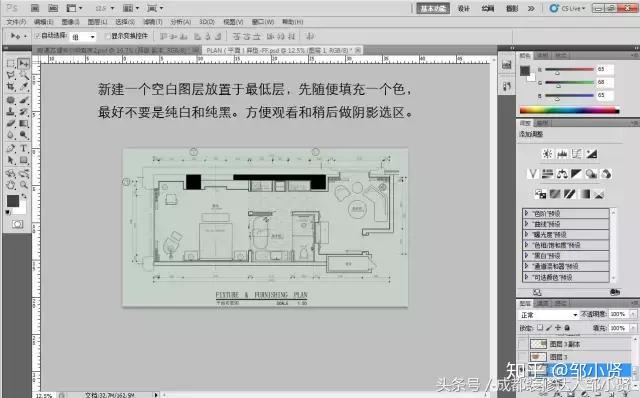Screen dimensions: 640x398
Task: Open the arrange documents dropdown
Action: (x=131, y=8)
